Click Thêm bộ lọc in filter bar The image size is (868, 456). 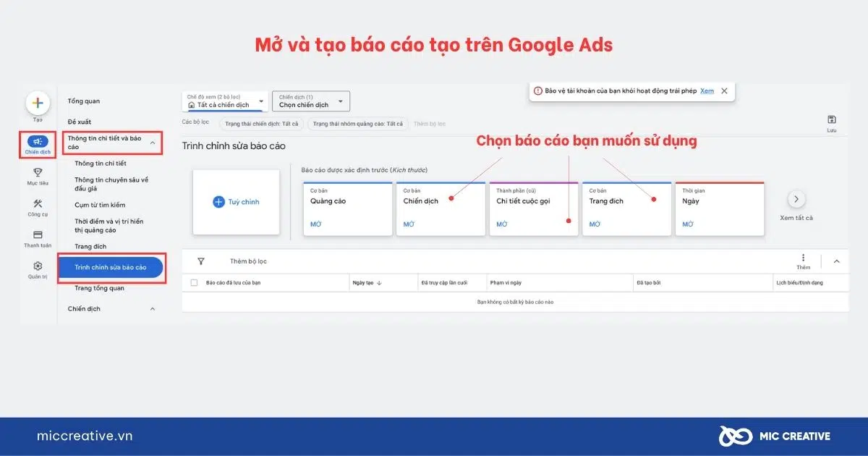click(x=429, y=124)
